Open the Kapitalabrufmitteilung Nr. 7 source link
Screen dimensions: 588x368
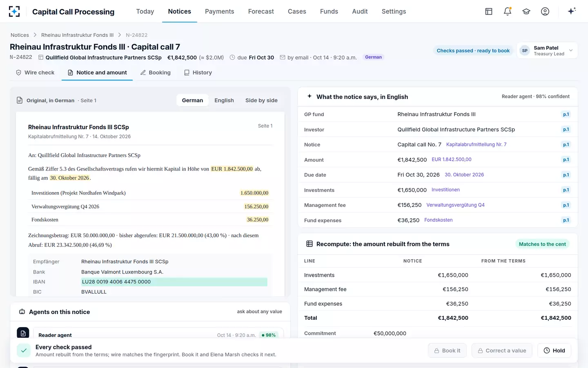coord(476,145)
